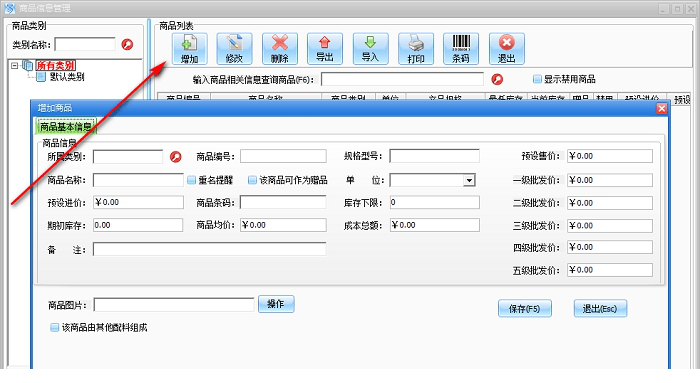The width and height of the screenshot is (700, 383).
Task: Click the 退出(Esc) button
Action: 600,308
